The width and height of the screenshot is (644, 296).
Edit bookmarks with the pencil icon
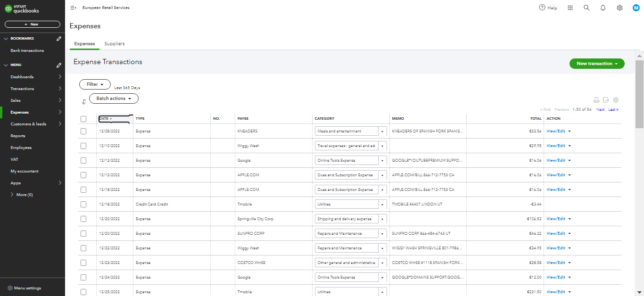pos(59,39)
